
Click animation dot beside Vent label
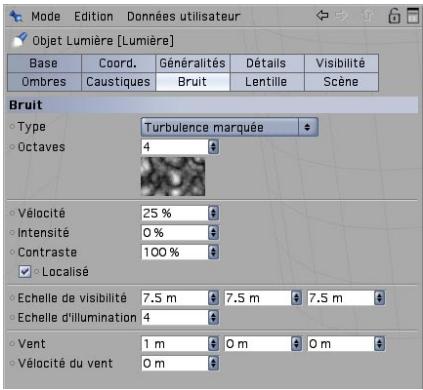12,344
